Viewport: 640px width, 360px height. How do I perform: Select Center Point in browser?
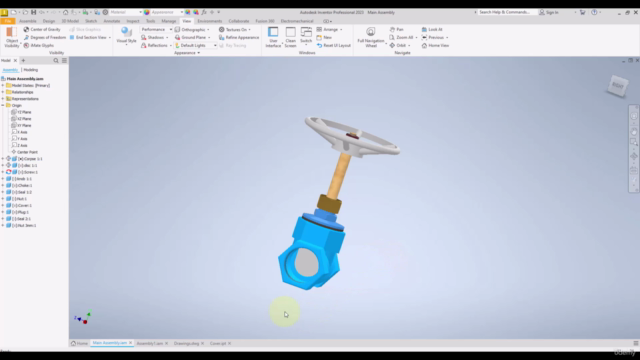pos(24,152)
